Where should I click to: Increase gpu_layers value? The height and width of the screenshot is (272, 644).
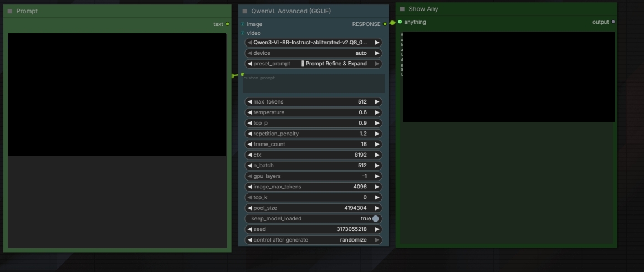coord(377,176)
